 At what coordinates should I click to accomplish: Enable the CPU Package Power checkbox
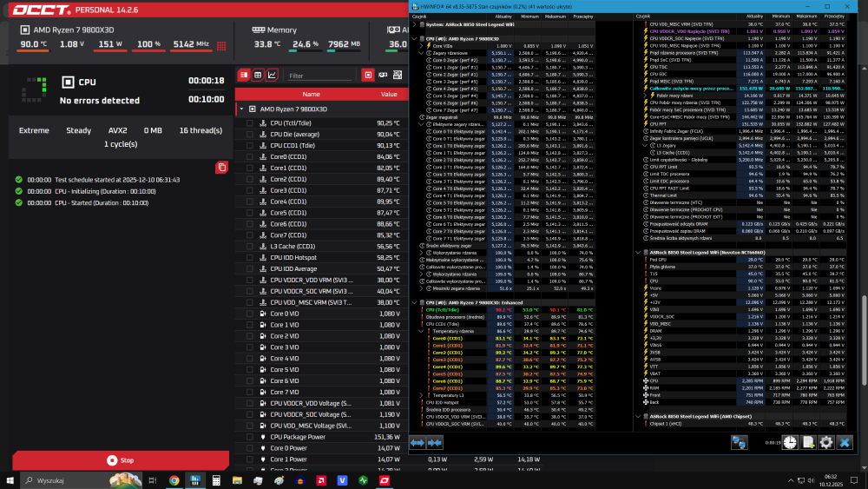(x=250, y=437)
